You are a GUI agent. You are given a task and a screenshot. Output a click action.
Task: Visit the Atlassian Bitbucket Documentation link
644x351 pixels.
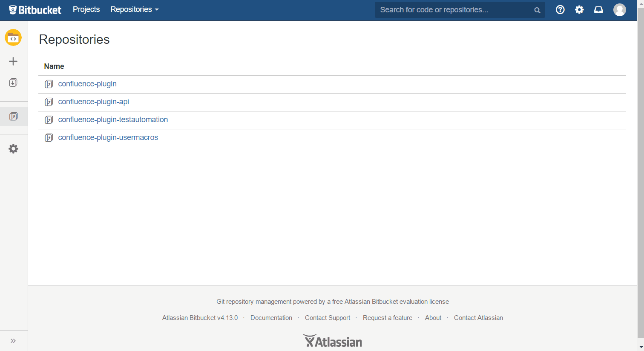click(x=271, y=317)
